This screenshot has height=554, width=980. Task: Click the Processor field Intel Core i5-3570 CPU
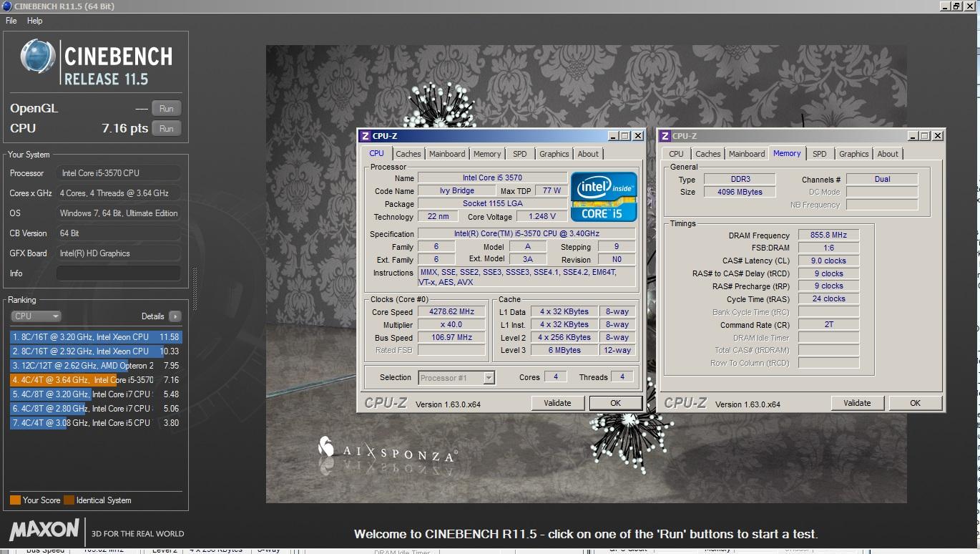[x=118, y=173]
